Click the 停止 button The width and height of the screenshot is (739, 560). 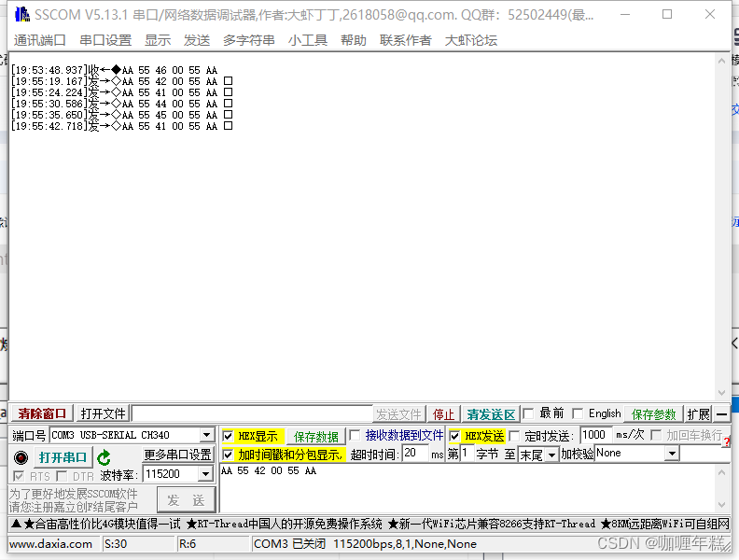tap(443, 414)
